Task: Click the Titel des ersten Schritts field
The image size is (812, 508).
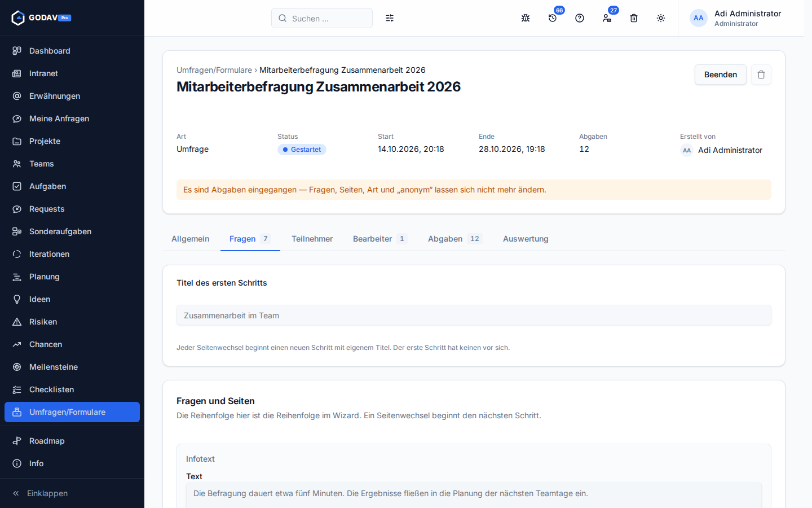Action: click(x=474, y=316)
